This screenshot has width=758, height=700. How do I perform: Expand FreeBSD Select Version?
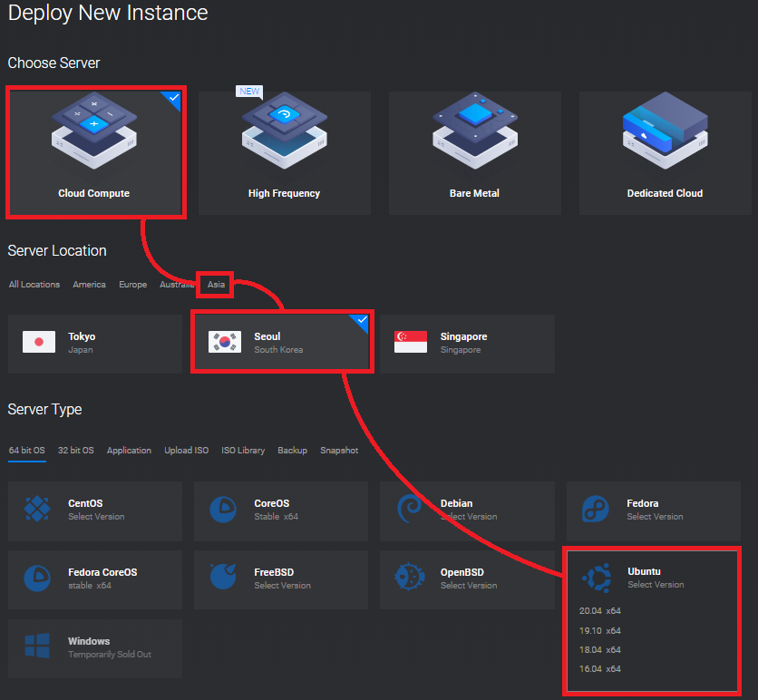[282, 586]
